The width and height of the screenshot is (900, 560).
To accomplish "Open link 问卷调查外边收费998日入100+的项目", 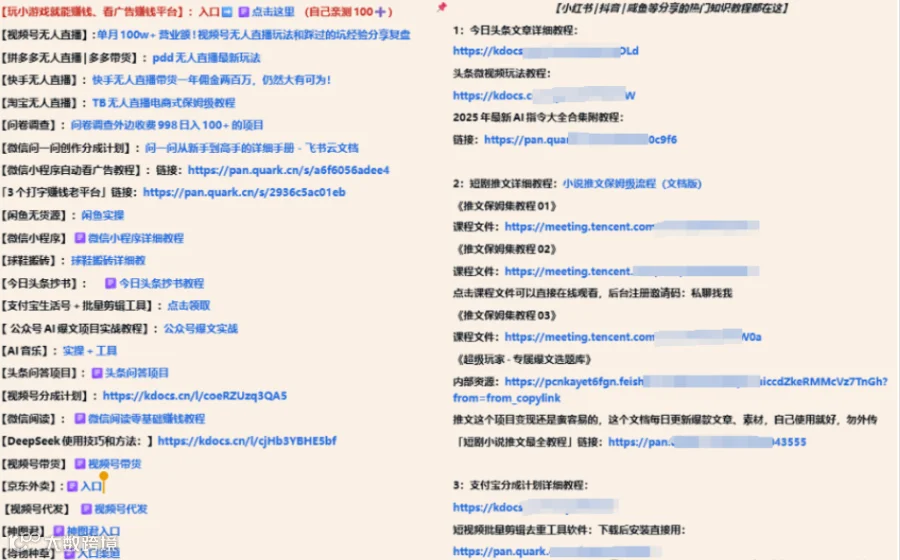I will pos(167,125).
